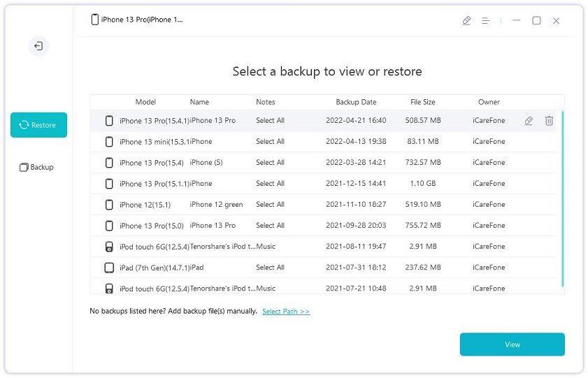The height and width of the screenshot is (378, 588).
Task: Click the iPad (7th Gen) tablet icon
Action: click(x=109, y=268)
